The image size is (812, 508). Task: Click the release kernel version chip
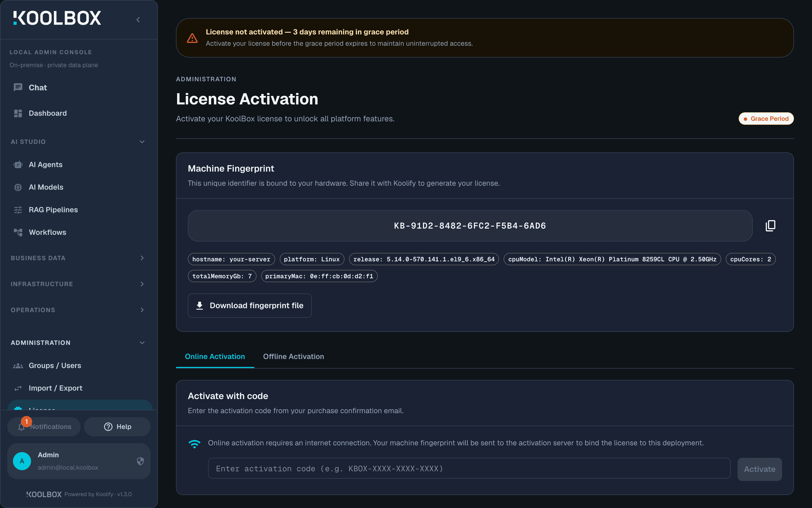424,259
